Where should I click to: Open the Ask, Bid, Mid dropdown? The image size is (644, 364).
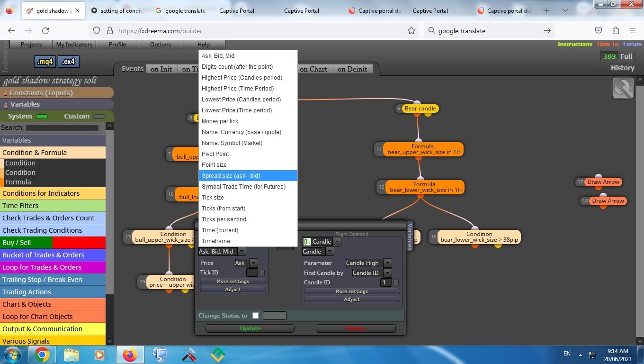click(x=222, y=252)
